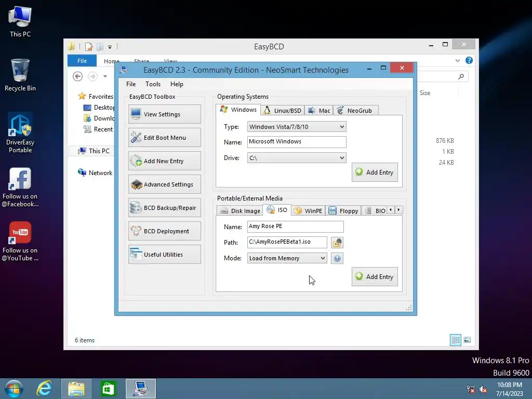Viewport: 532px width, 399px height.
Task: Click Explorer Back navigation arrow
Action: point(78,76)
